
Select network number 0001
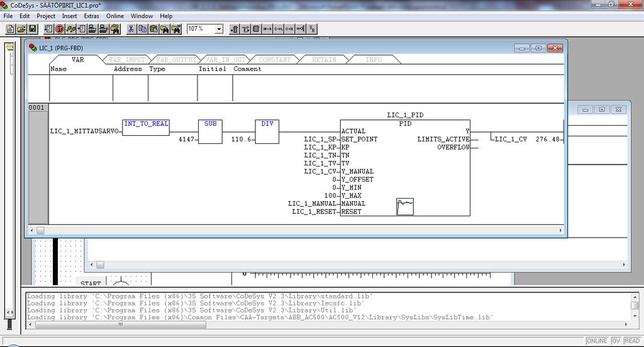coord(36,107)
